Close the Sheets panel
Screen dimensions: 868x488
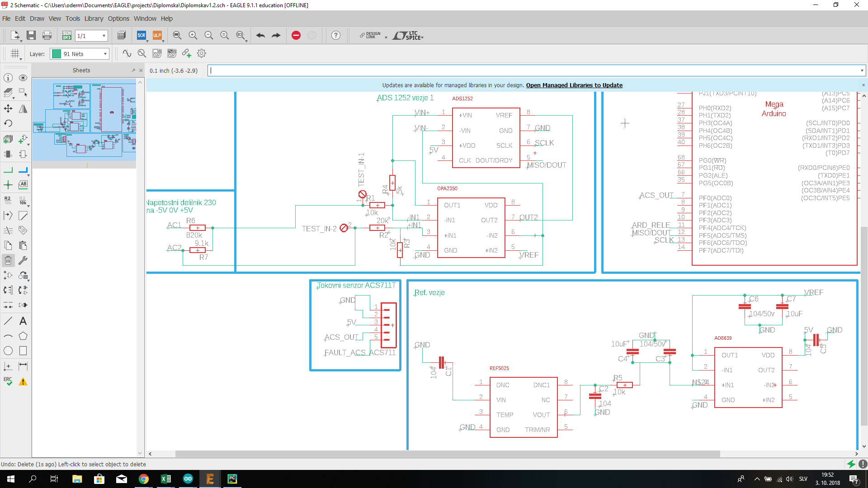[x=141, y=70]
